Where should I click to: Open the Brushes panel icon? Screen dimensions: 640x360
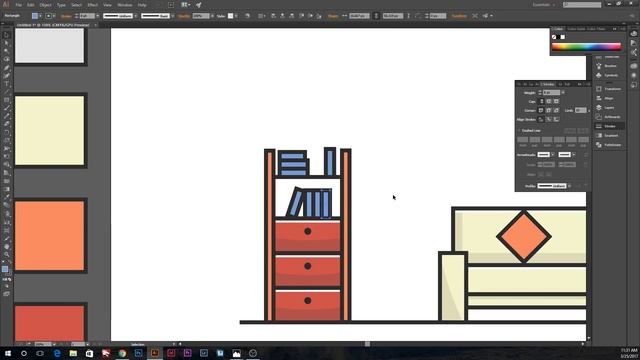[599, 66]
